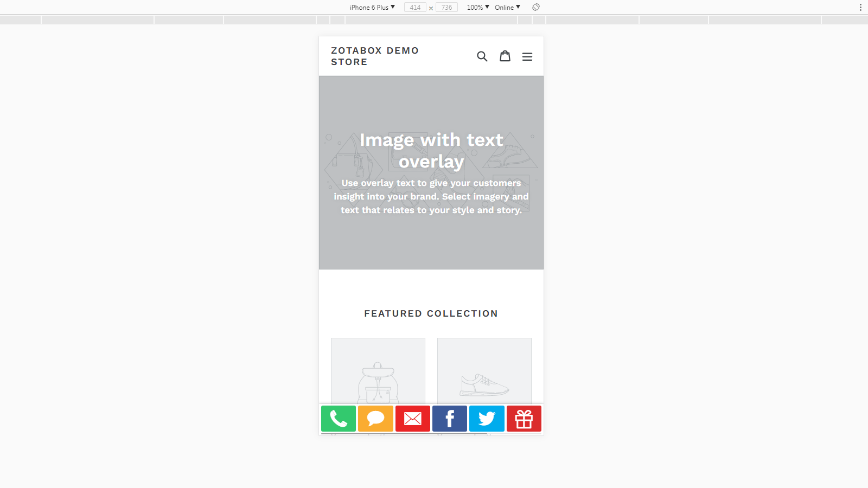Click the Zotabox Demo Store logo link

[375, 56]
